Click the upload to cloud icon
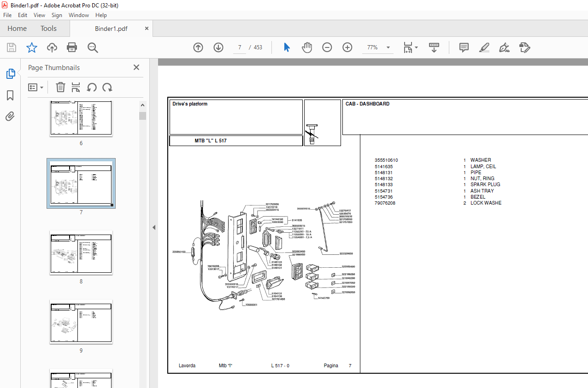 [52, 47]
